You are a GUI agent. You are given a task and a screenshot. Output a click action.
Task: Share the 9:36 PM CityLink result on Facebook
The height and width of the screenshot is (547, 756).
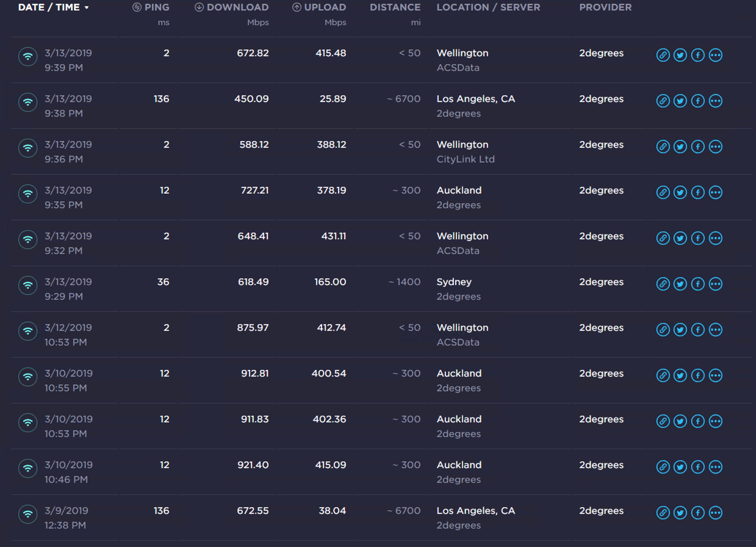point(698,147)
